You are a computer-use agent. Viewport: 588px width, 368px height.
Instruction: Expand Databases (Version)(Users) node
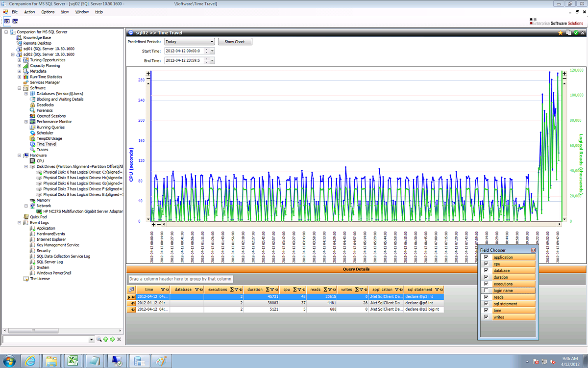(26, 94)
